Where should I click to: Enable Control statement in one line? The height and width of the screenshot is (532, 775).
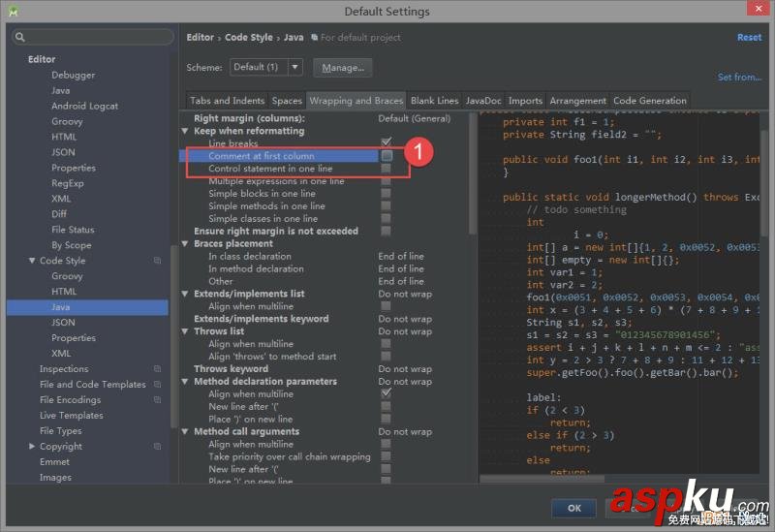386,168
